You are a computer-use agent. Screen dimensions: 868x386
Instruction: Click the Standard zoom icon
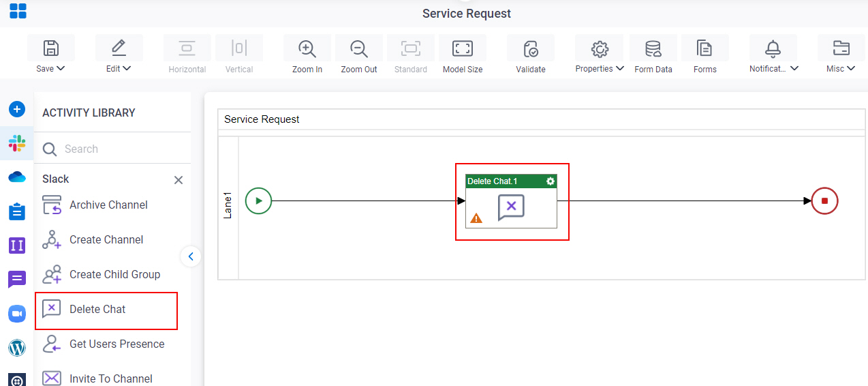[411, 48]
